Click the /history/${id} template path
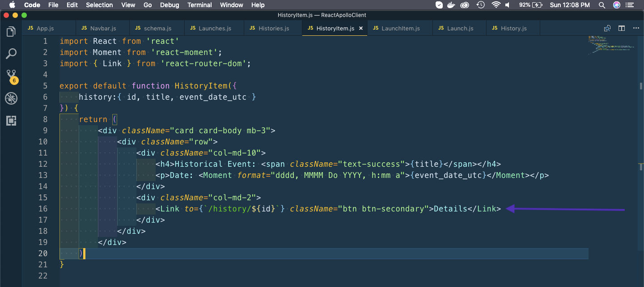This screenshot has height=287, width=644. (x=242, y=209)
